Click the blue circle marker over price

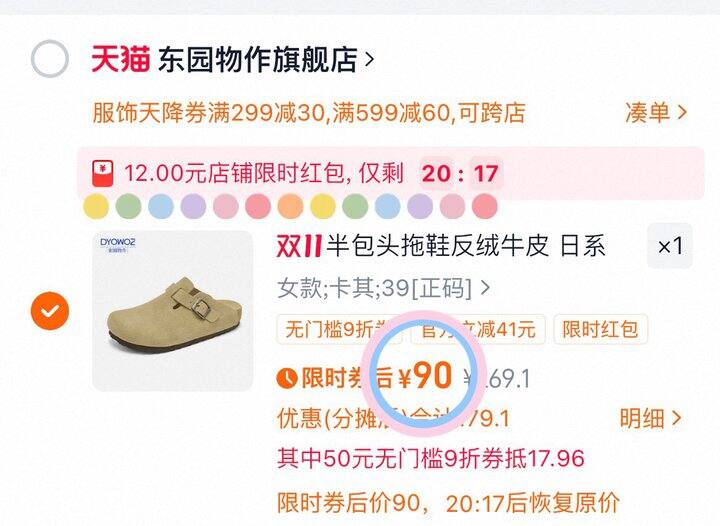(422, 373)
